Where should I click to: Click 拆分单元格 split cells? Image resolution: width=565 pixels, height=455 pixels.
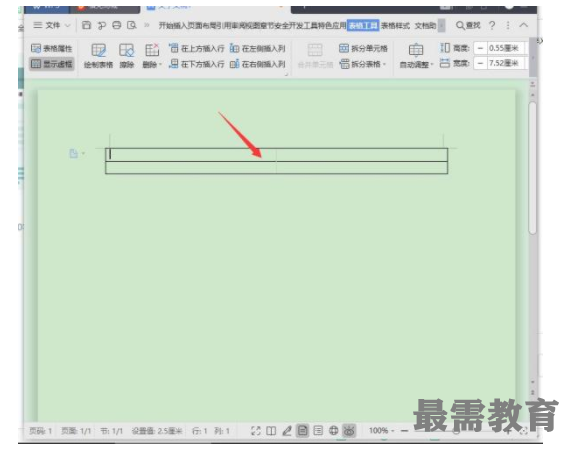pyautogui.click(x=363, y=48)
